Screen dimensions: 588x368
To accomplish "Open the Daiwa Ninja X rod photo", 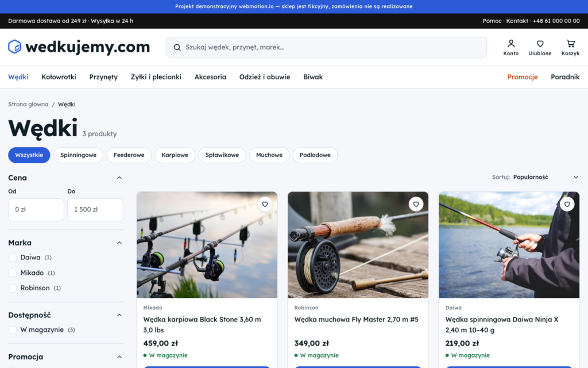I will coord(509,245).
